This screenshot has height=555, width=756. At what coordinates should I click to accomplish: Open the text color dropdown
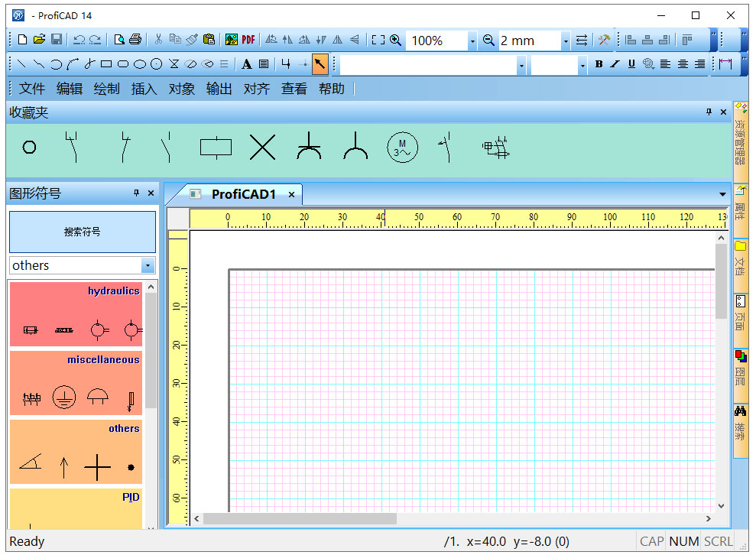[648, 63]
